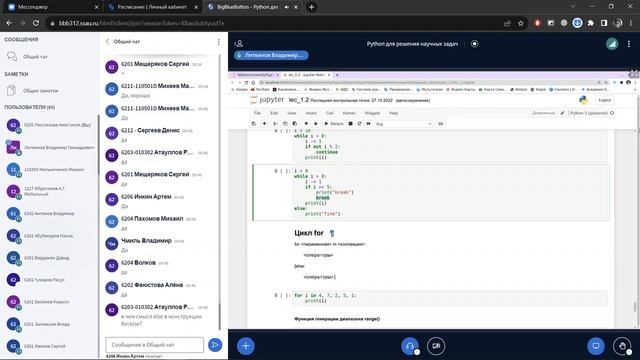
Task: Open the Chrome three-dot menu
Action: pos(631,23)
